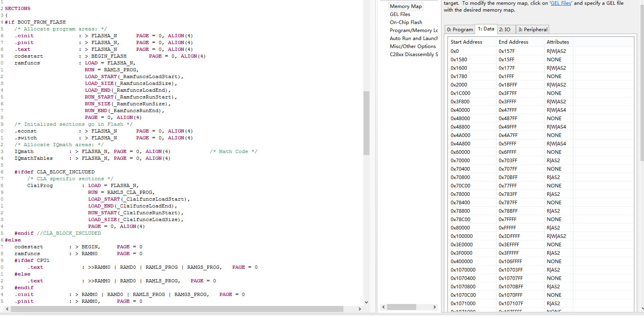644x316 pixels.
Task: Click the R|W|AS4 attribute in the 0x40000 row
Action: pyautogui.click(x=556, y=110)
